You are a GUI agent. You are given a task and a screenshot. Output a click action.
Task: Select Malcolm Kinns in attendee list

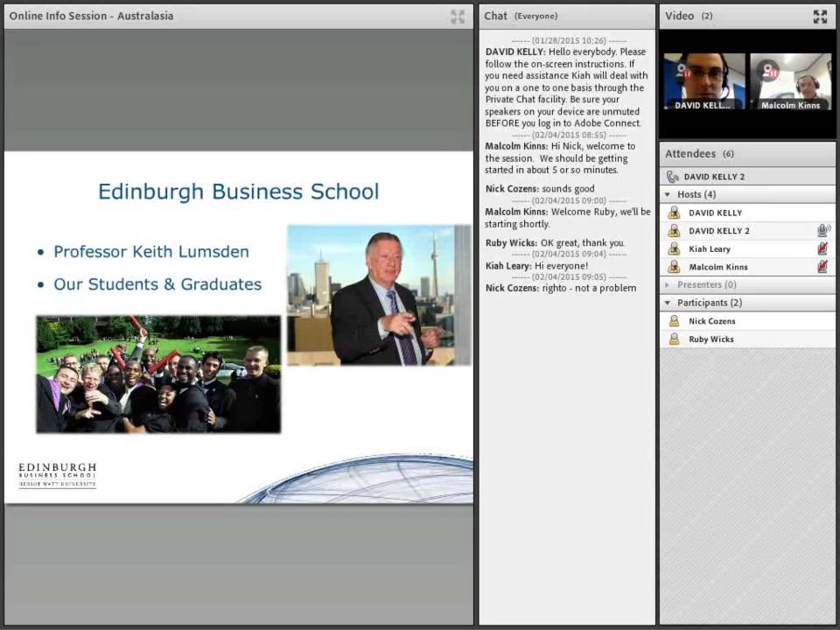click(x=747, y=267)
